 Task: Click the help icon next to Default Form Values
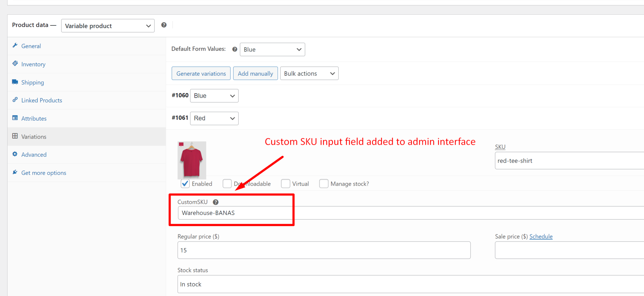(235, 49)
